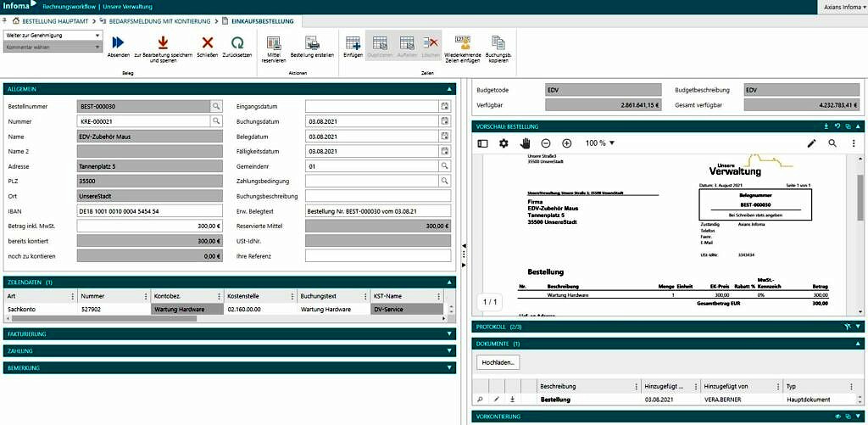The height and width of the screenshot is (425, 868).
Task: Click Zeilendaten horizontal scrollbar
Action: [104, 319]
